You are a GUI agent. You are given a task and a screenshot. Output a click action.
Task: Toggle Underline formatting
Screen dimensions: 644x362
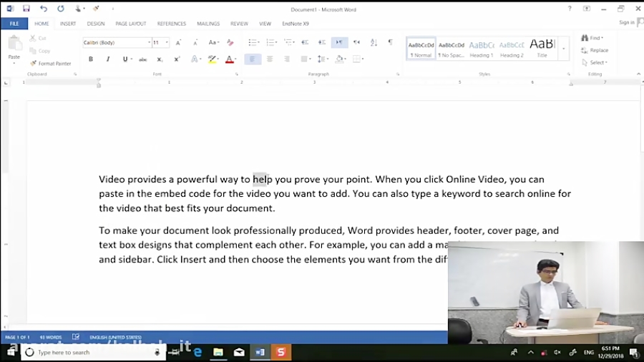click(x=125, y=59)
